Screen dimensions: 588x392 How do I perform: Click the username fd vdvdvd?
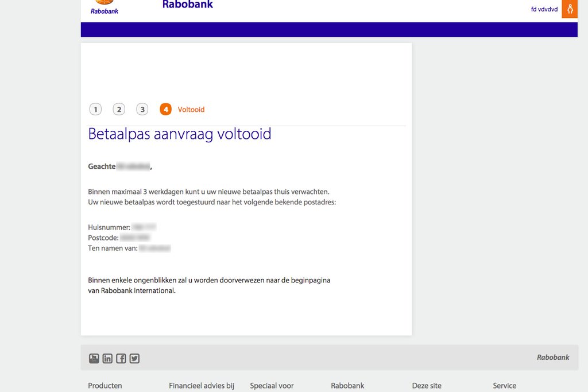click(544, 9)
